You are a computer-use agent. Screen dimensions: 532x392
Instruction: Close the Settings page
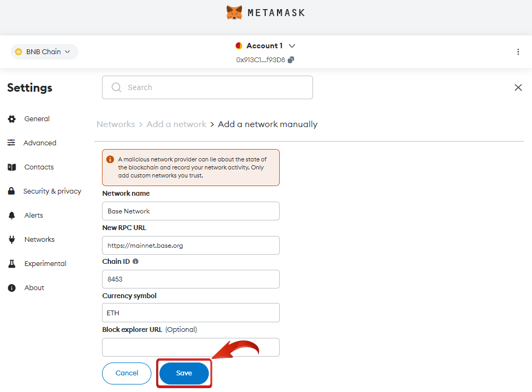click(518, 87)
